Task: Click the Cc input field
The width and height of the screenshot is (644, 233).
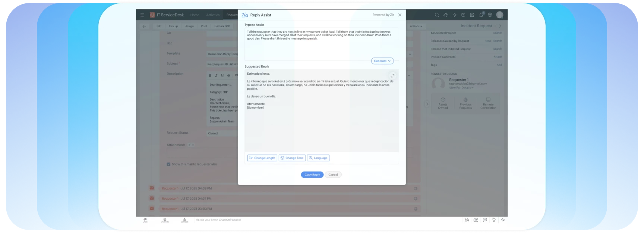Action: pos(222,33)
